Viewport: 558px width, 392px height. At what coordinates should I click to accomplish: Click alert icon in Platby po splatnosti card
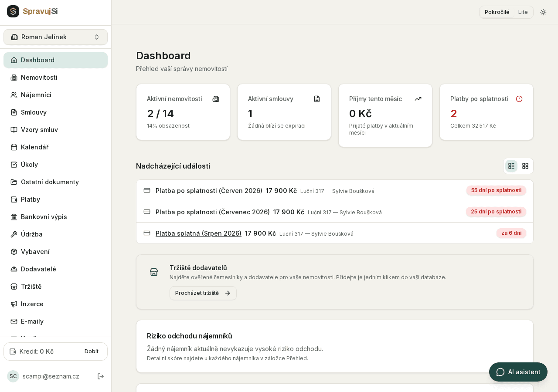click(519, 99)
